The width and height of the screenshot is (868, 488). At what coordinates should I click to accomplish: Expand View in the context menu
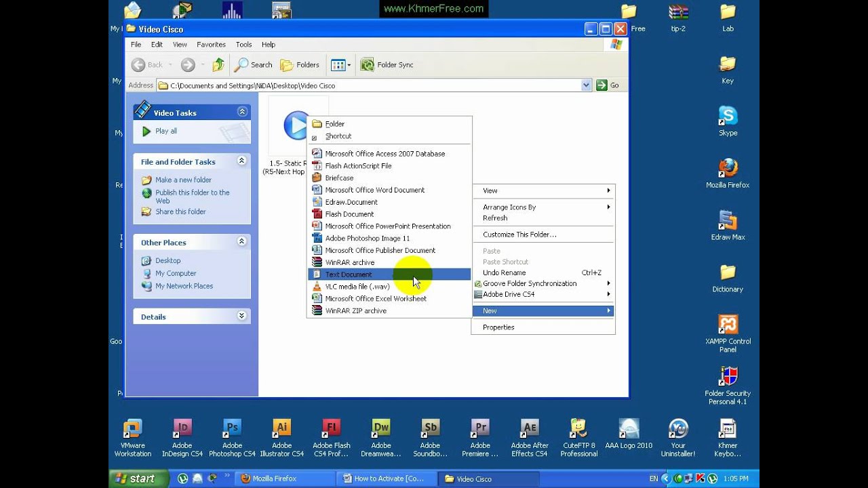pyautogui.click(x=543, y=191)
